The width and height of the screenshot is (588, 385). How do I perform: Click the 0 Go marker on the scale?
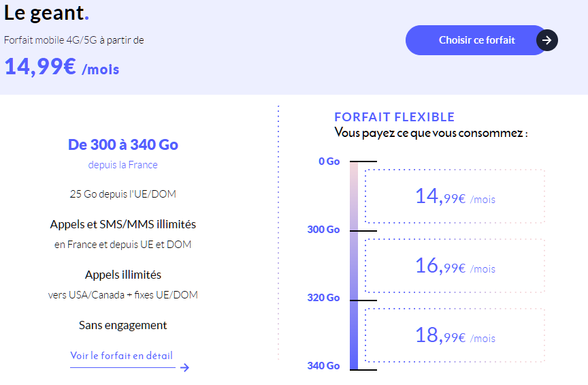tap(329, 161)
